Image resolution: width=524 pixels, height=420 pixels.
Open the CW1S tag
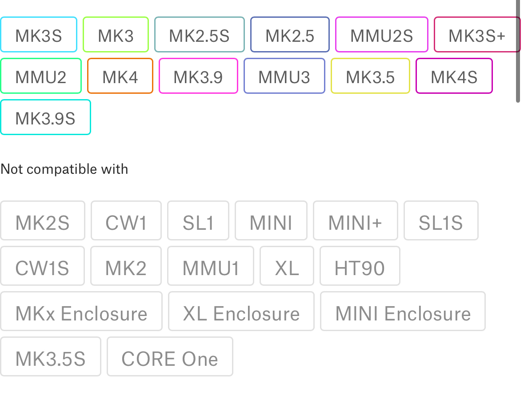click(x=42, y=266)
